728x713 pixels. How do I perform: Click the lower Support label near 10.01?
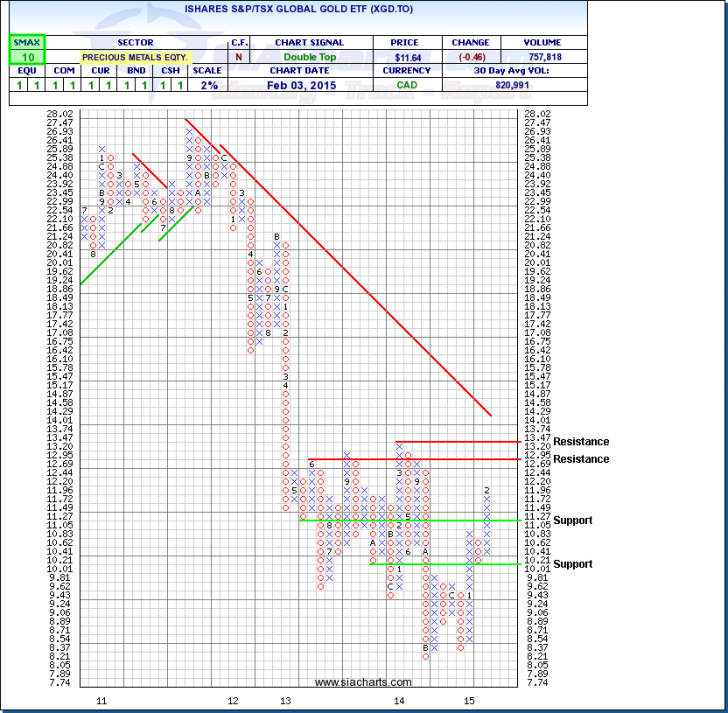tap(573, 564)
